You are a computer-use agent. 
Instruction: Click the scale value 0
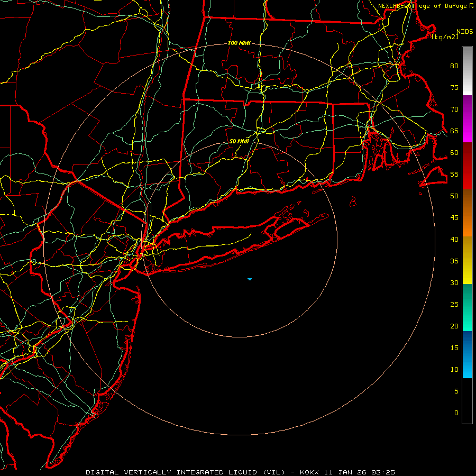click(456, 413)
